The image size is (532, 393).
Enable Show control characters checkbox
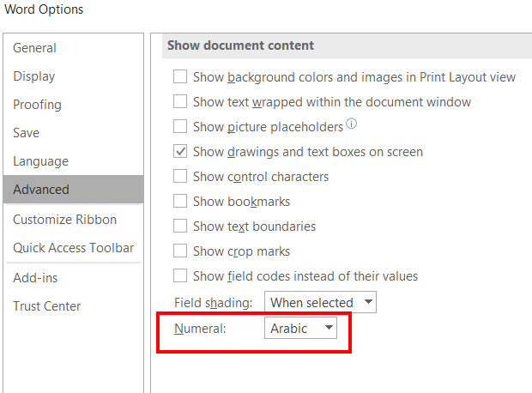[x=180, y=177]
